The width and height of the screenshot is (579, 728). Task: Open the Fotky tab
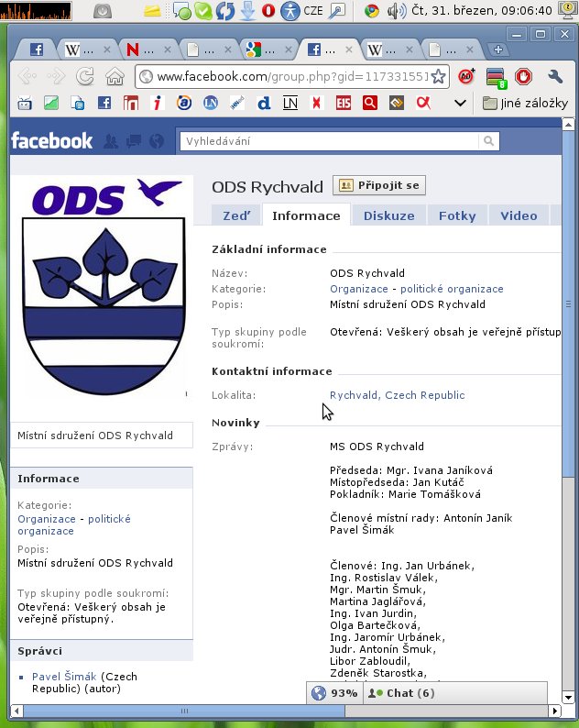click(x=457, y=215)
